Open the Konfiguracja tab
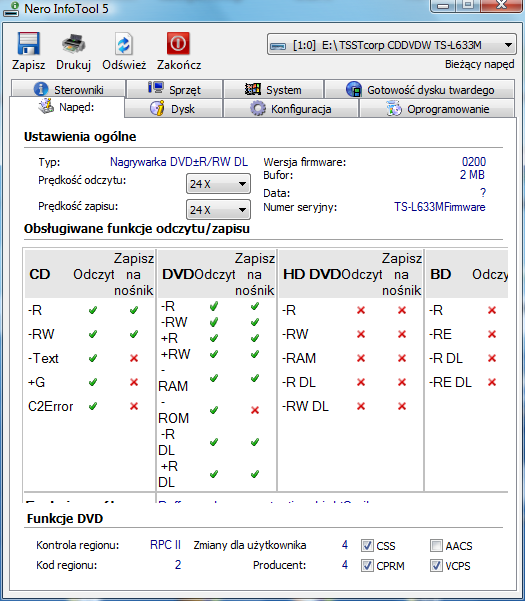 (290, 109)
